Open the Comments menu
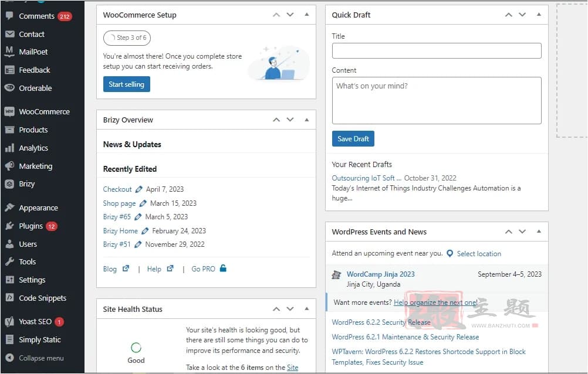The height and width of the screenshot is (374, 588). click(x=37, y=16)
